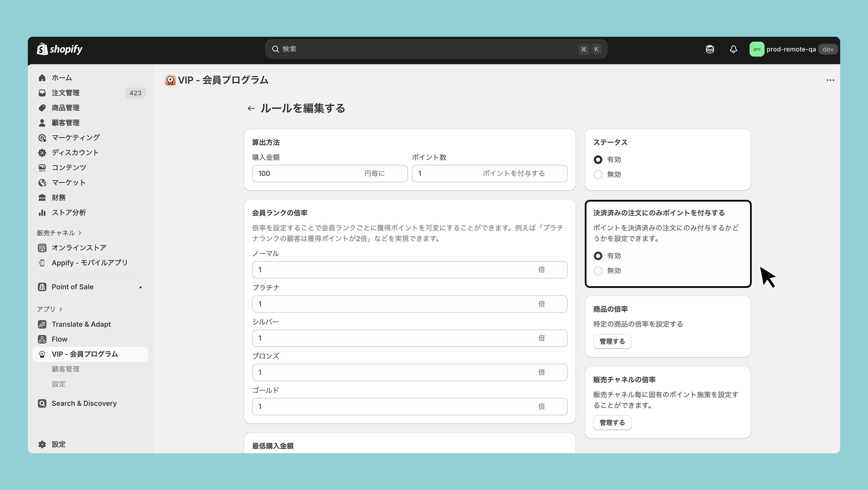Click the 購入金額 input field

[x=307, y=173]
